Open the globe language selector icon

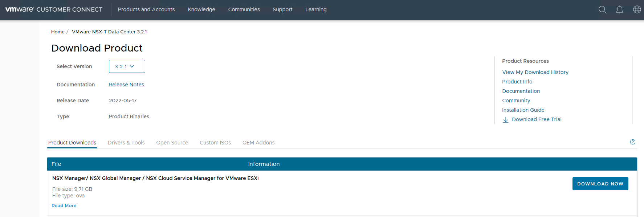[x=637, y=9]
